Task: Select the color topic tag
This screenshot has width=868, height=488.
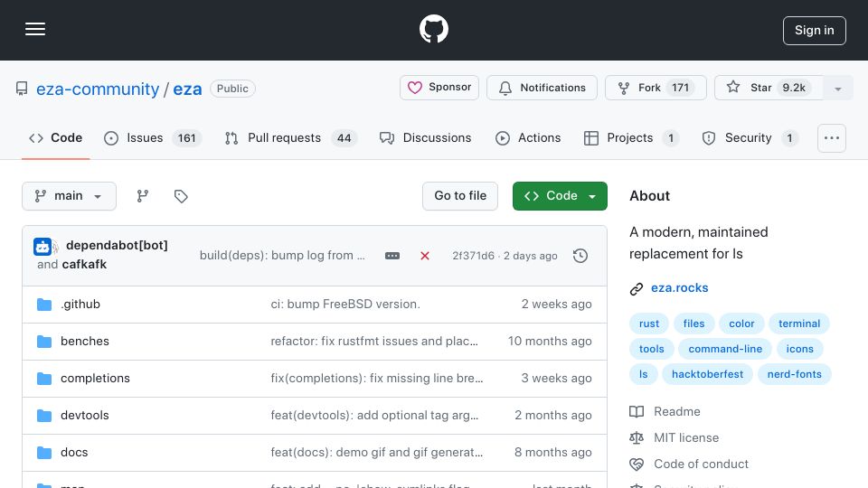Action: (741, 324)
